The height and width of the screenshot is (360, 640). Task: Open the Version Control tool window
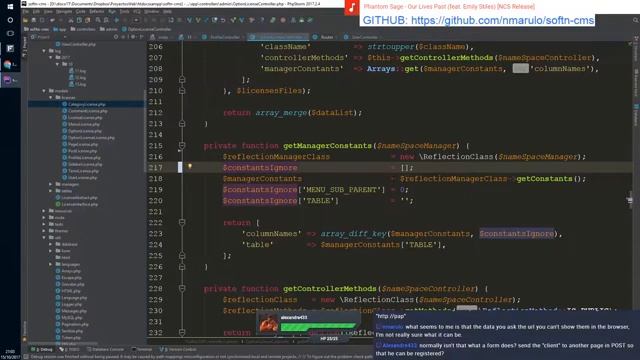[x=178, y=349]
